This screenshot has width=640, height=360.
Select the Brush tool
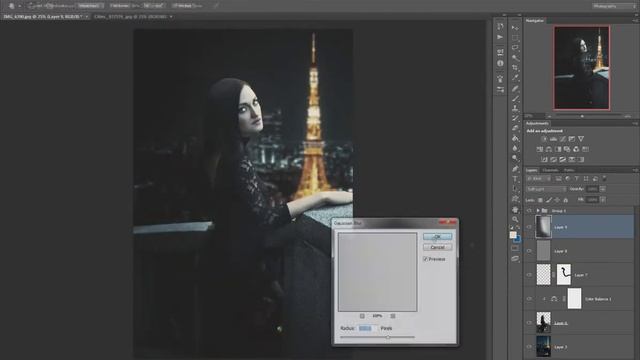[516, 98]
